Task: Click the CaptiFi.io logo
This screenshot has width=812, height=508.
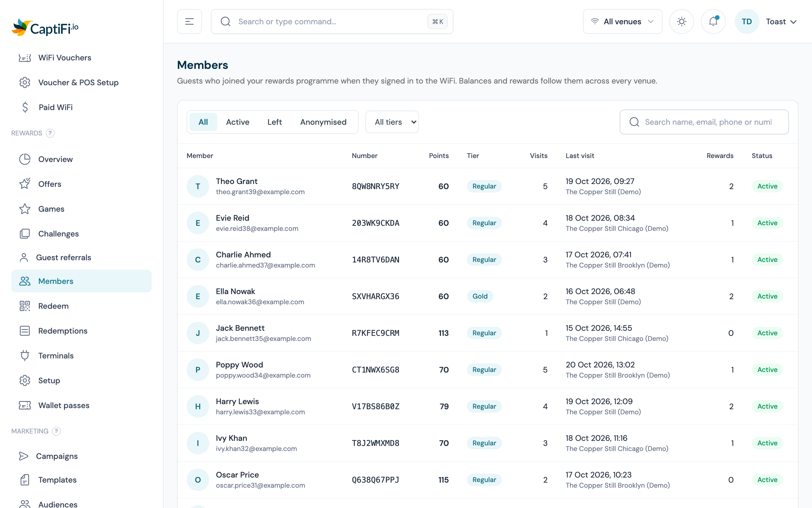Action: point(45,28)
